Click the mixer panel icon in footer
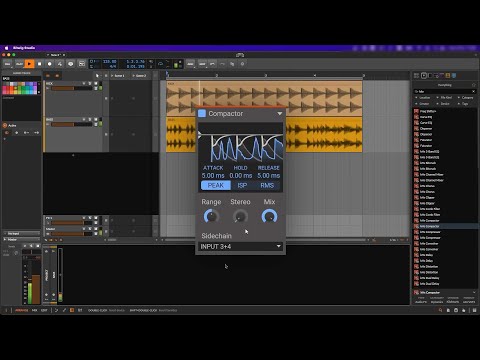 pos(80,310)
